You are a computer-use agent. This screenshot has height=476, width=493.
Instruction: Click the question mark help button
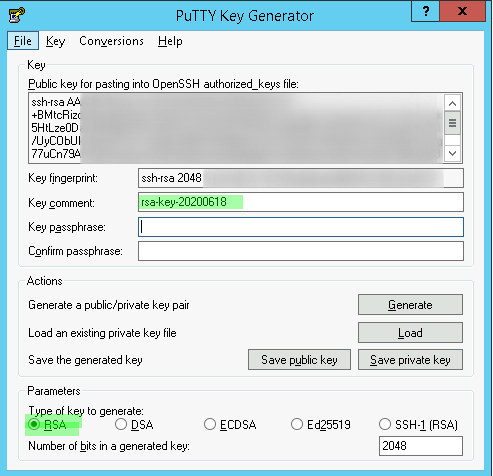tap(426, 11)
